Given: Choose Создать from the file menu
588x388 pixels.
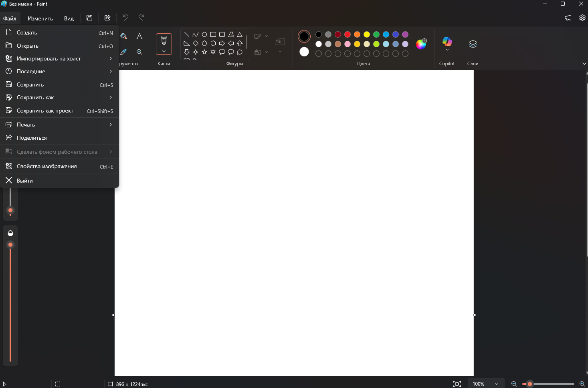Looking at the screenshot, I should [59, 32].
